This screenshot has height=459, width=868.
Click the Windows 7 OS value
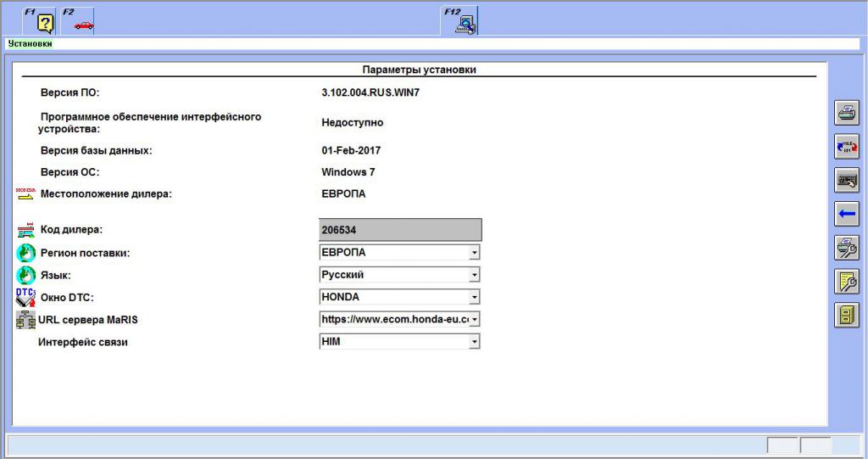(x=348, y=172)
